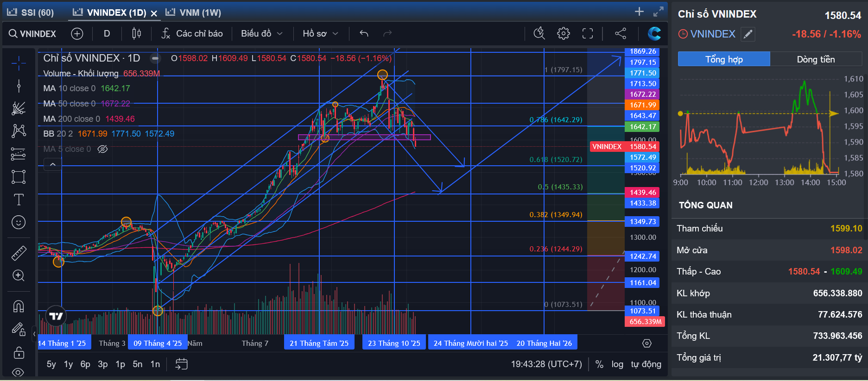Viewport: 868px width, 381px height.
Task: Expand the chart panel with diagonal arrows
Action: click(x=659, y=12)
